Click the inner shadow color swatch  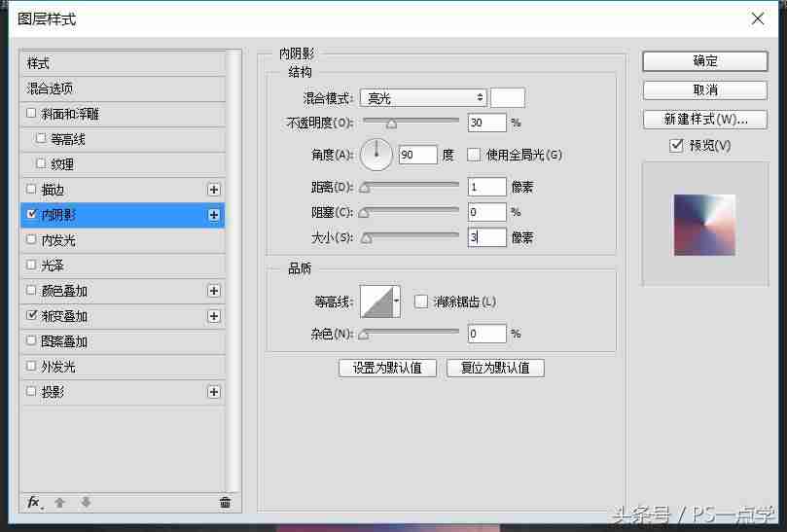tap(508, 97)
